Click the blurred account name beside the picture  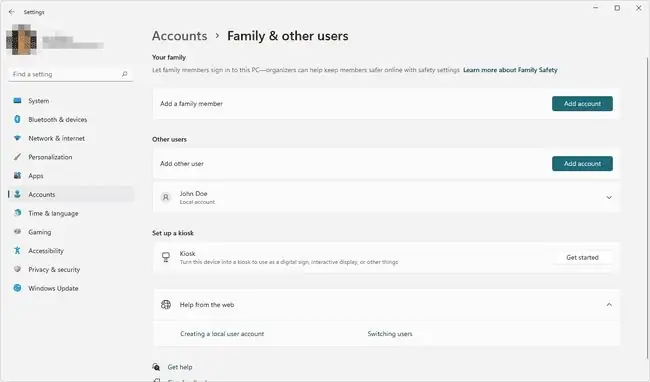pos(73,42)
